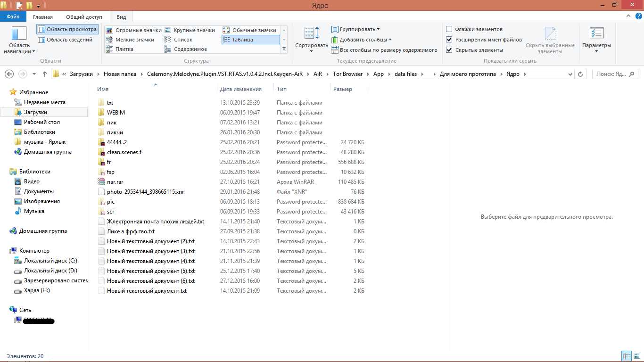The height and width of the screenshot is (362, 644).
Task: Choose the Плитка layout icon
Action: pos(109,49)
